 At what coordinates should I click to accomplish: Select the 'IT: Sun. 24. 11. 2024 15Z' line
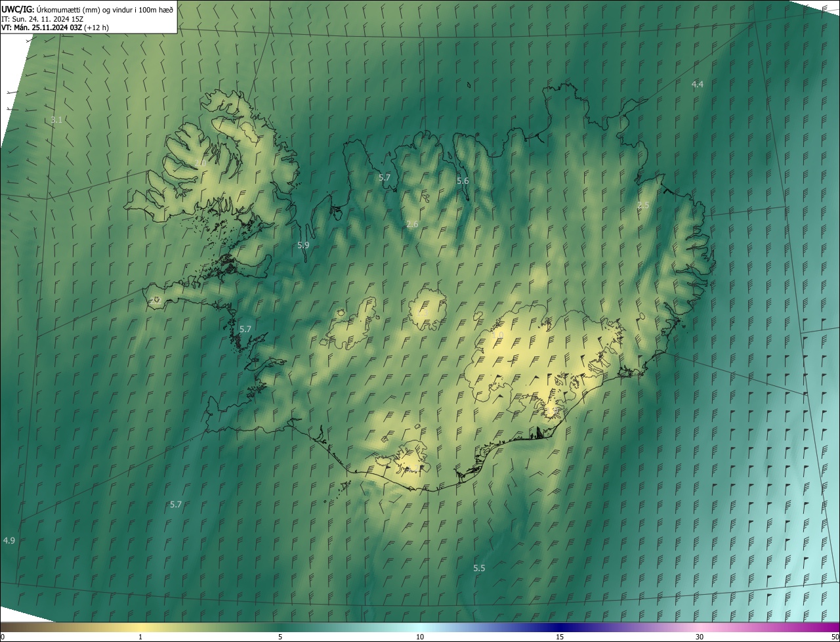[42, 18]
